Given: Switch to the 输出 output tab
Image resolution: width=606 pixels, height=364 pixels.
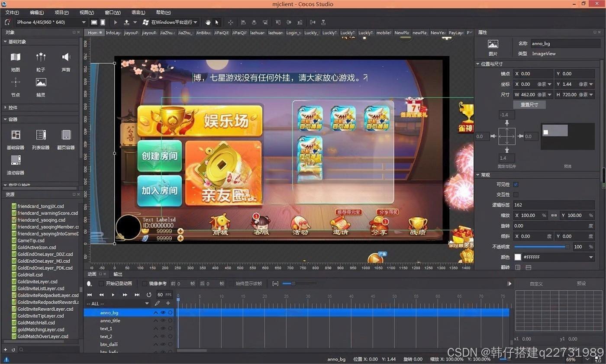Looking at the screenshot, I should tap(118, 274).
